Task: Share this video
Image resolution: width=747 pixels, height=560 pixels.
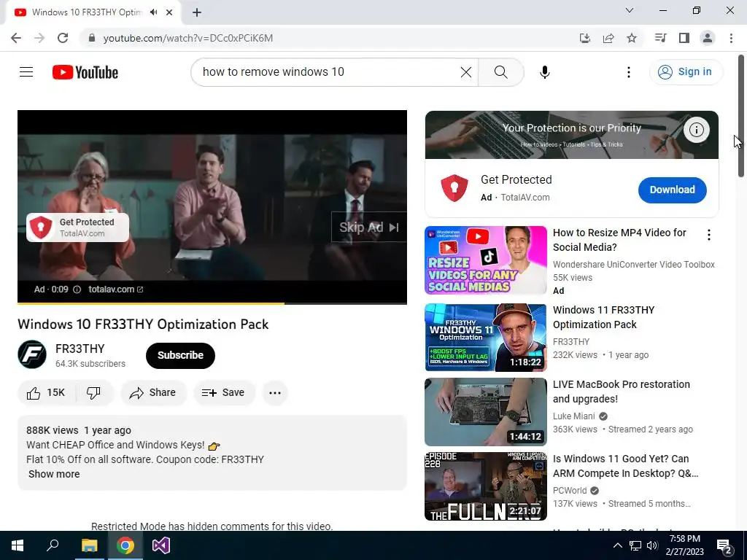Action: coord(153,392)
